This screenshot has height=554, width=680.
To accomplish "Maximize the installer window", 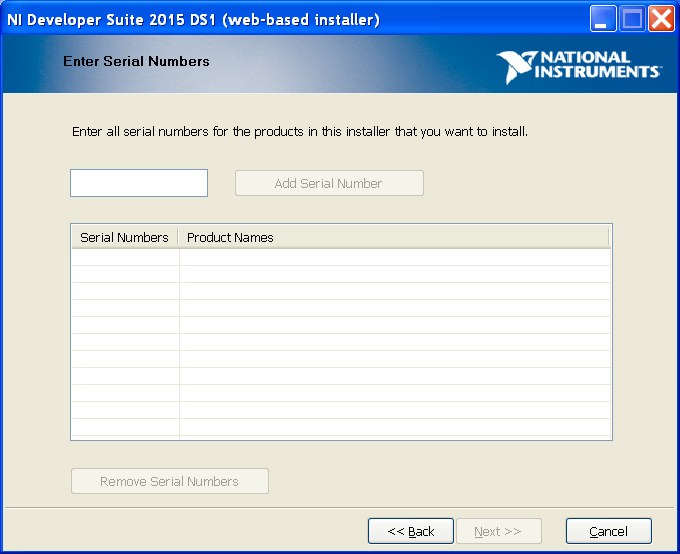I will click(x=632, y=19).
